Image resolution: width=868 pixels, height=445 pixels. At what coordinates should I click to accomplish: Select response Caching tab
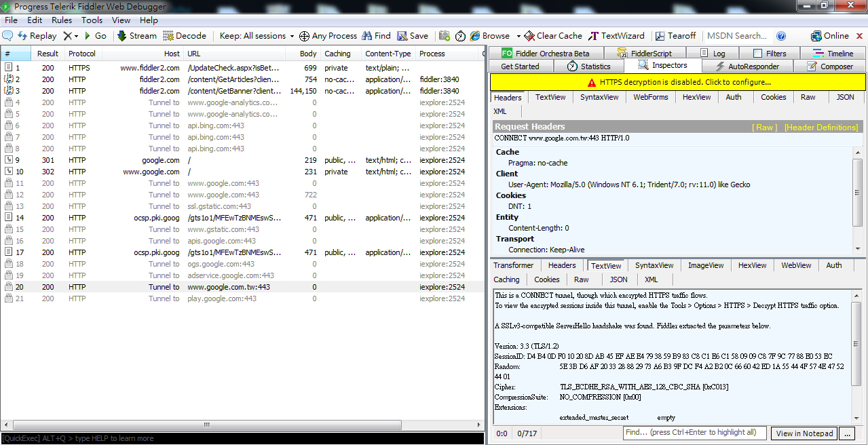coord(506,279)
